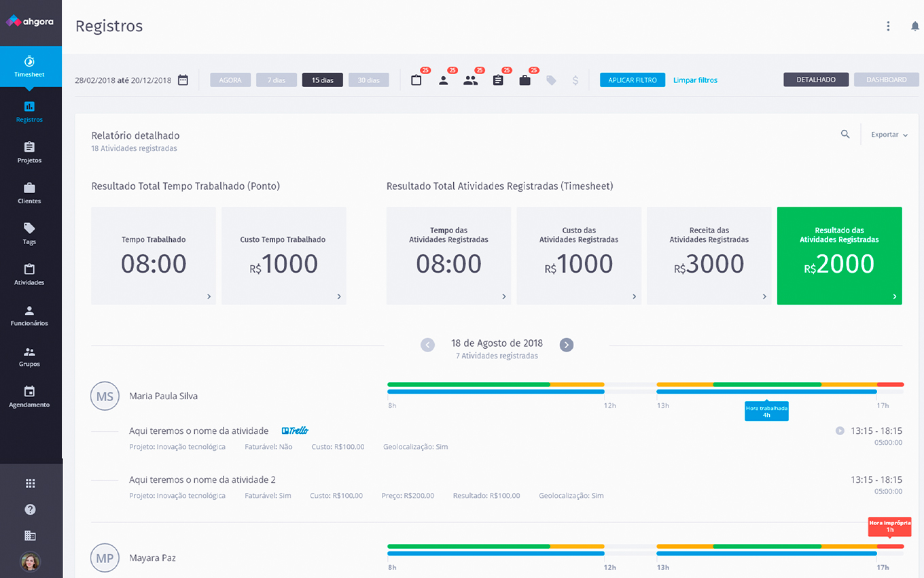Filter by clients briefcase icon

[x=525, y=80]
